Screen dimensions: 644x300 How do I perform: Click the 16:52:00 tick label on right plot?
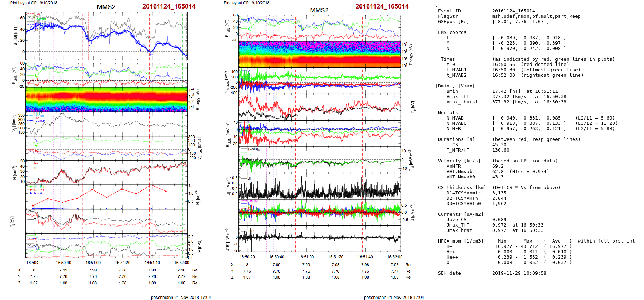394,257
